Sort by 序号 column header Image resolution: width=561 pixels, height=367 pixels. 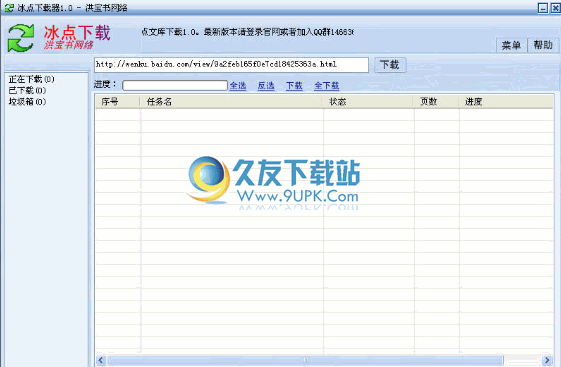pos(117,102)
